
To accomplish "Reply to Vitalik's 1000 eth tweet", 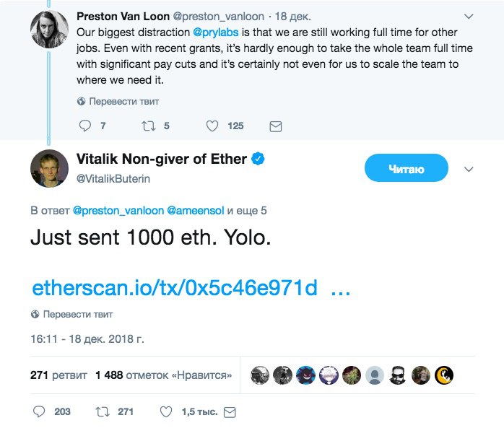I will [40, 411].
